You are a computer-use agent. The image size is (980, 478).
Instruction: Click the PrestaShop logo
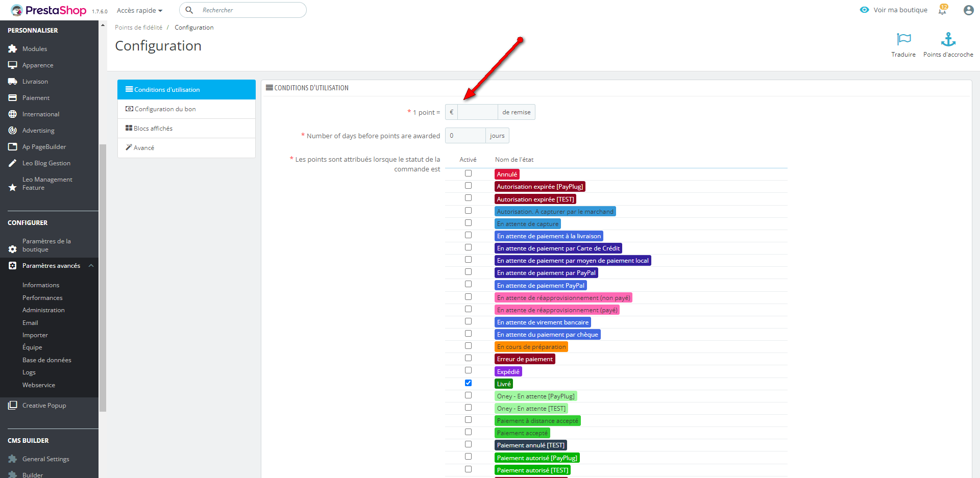[49, 10]
